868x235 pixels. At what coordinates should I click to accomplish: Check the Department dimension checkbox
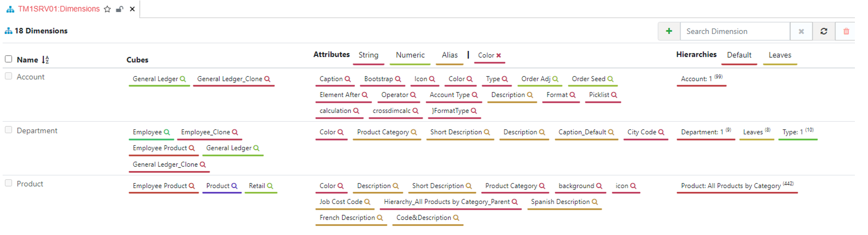coord(8,130)
